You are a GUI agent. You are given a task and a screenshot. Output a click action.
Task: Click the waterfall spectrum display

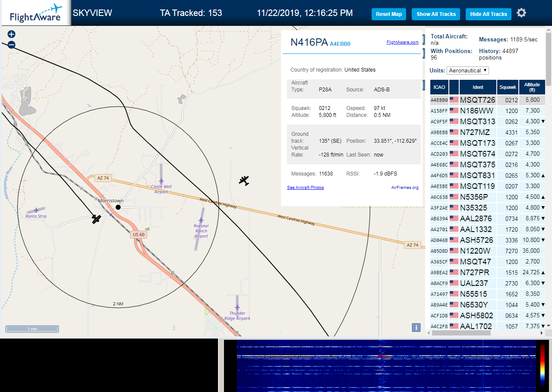[x=386, y=366]
